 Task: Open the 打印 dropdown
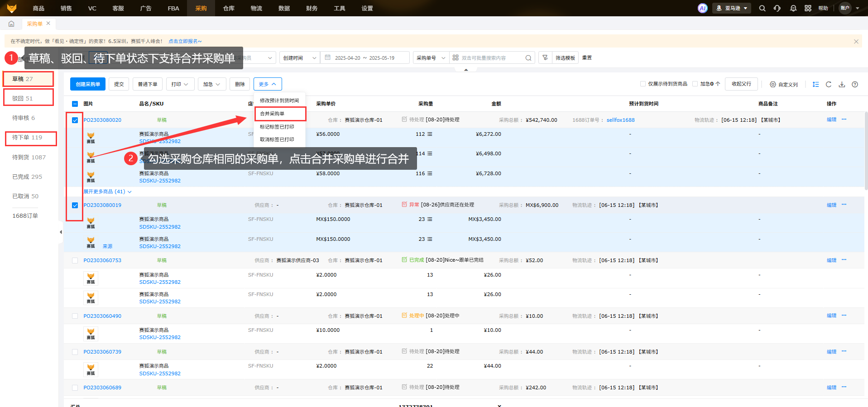click(180, 84)
